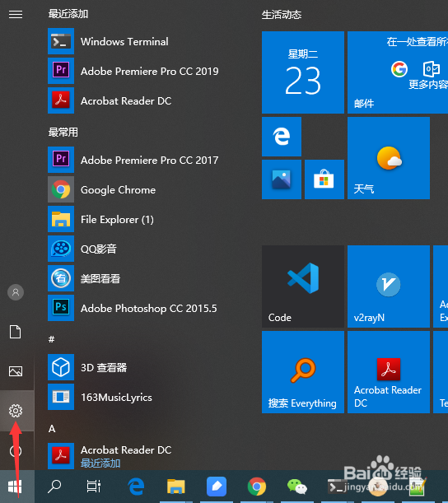The height and width of the screenshot is (503, 448).
Task: Open the Microsoft Edge tile
Action: click(x=282, y=137)
